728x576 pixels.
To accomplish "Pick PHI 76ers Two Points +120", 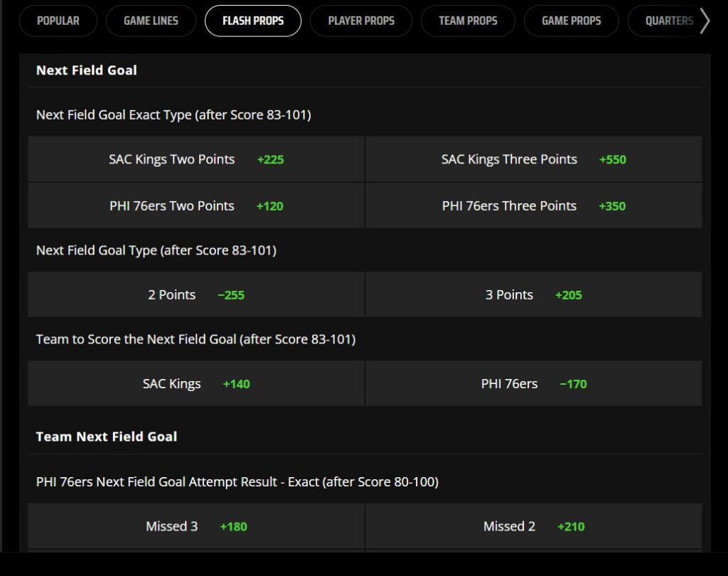I will 196,206.
